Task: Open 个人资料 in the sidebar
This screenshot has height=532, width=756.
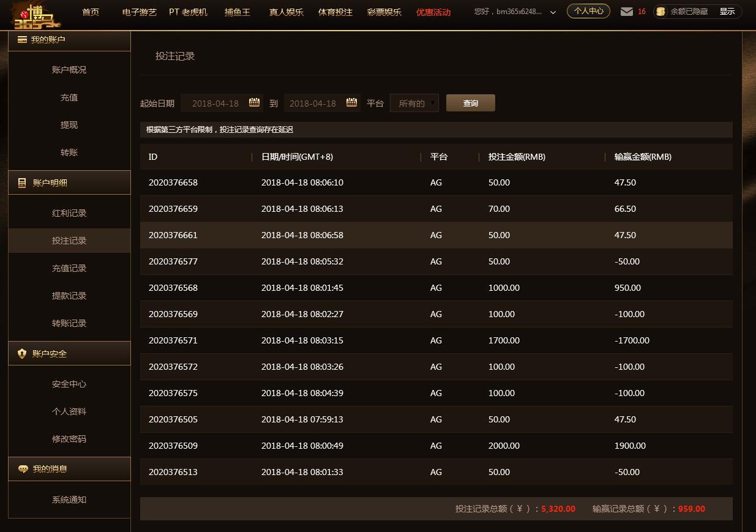Action: click(69, 411)
